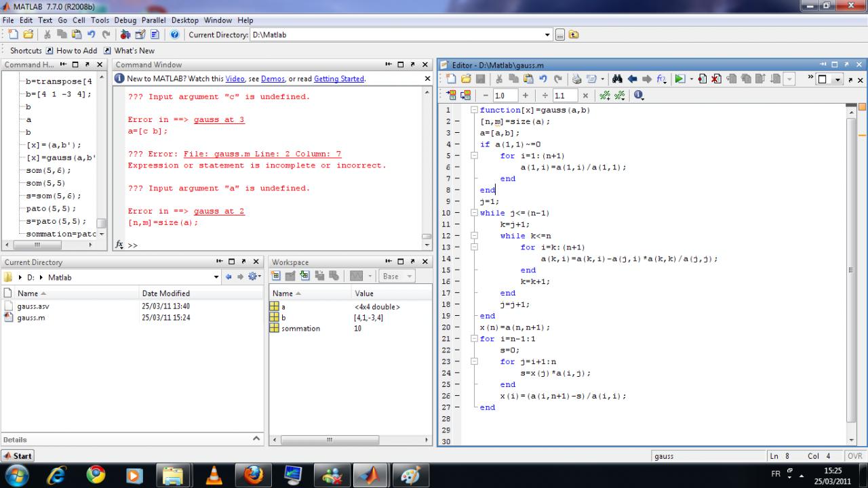Click the Help question mark icon
The image size is (868, 488).
point(174,35)
